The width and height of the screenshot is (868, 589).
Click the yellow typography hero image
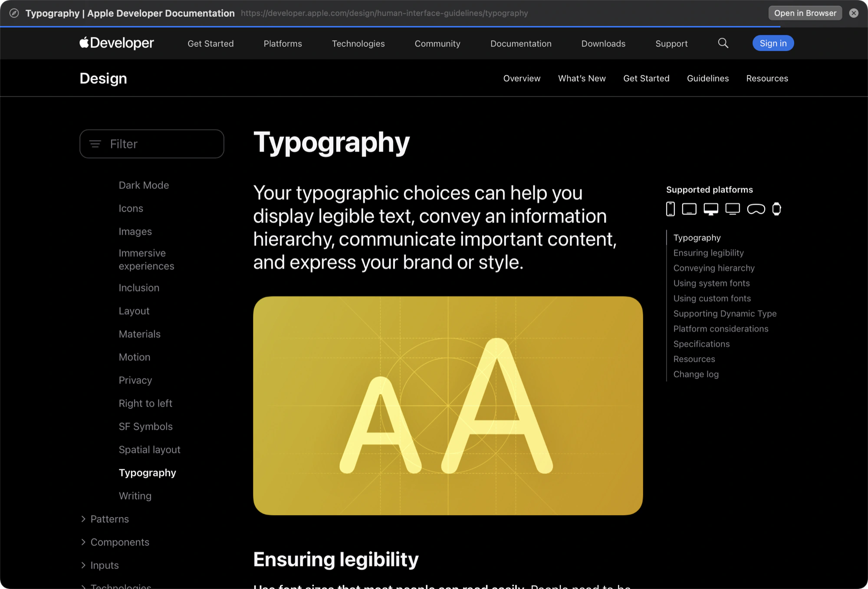pyautogui.click(x=448, y=406)
